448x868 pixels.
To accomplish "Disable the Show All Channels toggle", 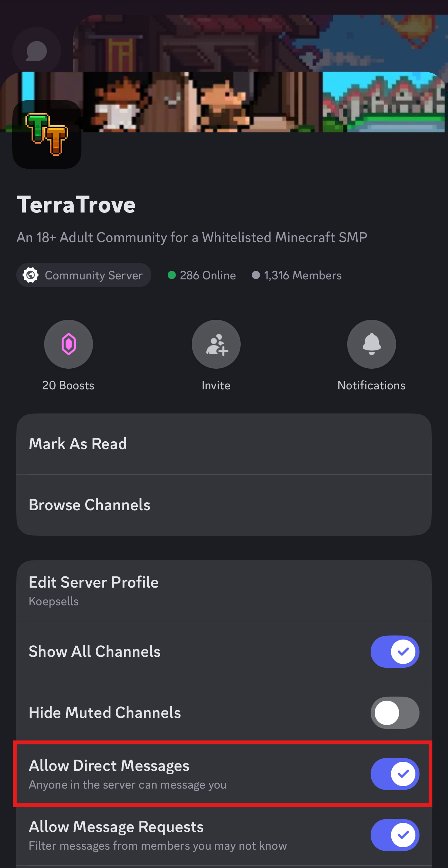I will pyautogui.click(x=395, y=651).
